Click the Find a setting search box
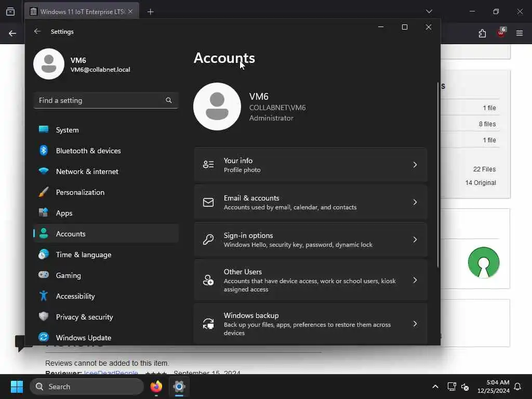Image resolution: width=532 pixels, height=399 pixels. pos(106,100)
